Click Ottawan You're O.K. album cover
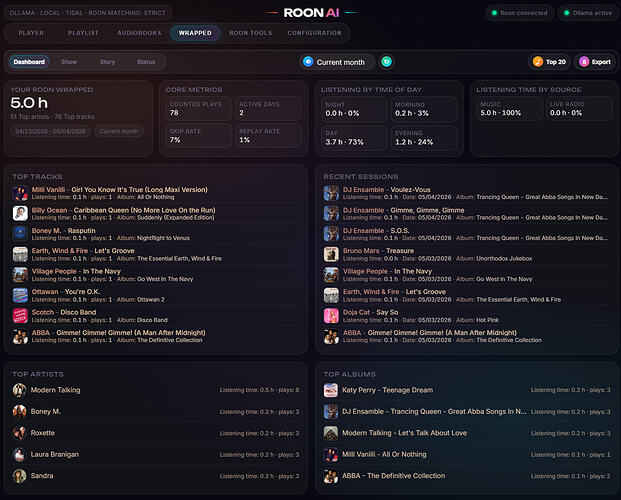The width and height of the screenshot is (621, 500). click(x=20, y=295)
